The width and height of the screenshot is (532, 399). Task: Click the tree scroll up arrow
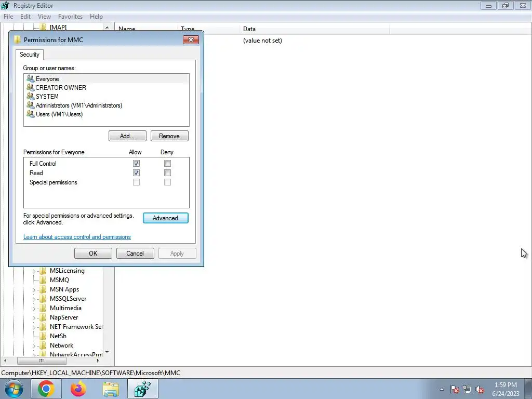(107, 27)
